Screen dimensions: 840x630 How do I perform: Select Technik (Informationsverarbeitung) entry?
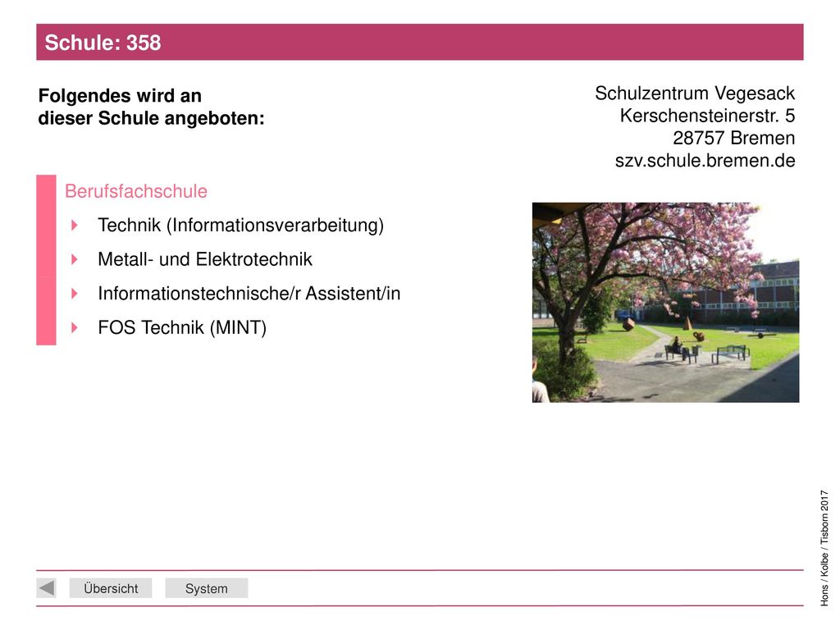point(240,225)
